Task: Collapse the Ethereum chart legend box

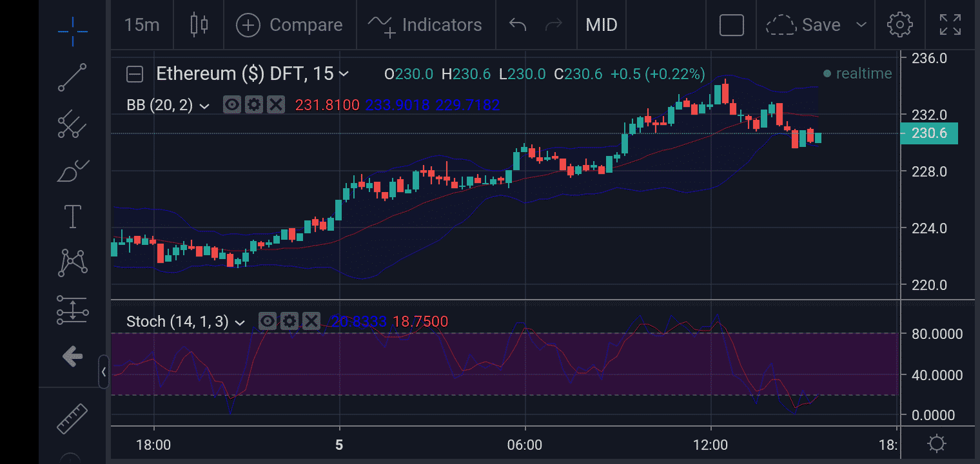Action: coord(135,74)
